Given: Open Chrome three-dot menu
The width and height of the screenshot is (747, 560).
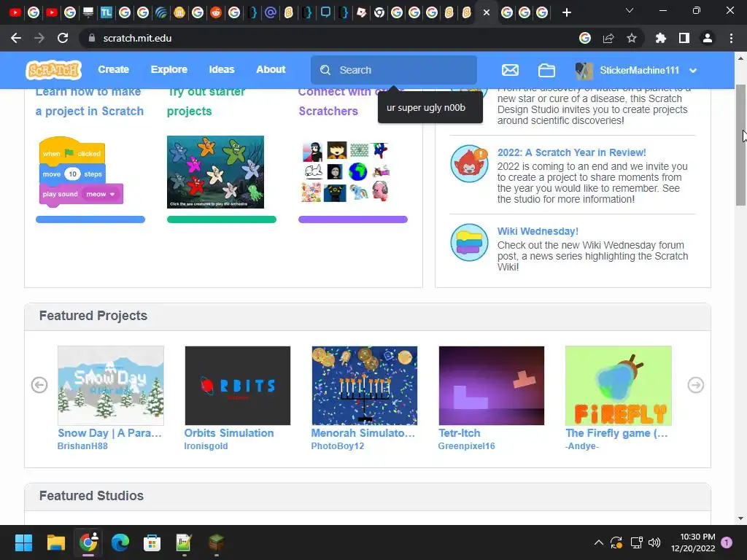Looking at the screenshot, I should coord(731,38).
